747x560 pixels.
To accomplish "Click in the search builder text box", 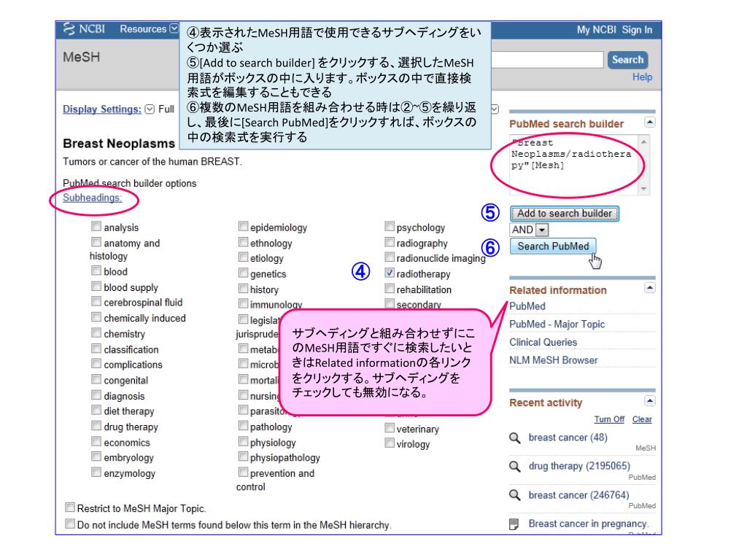I will (x=574, y=165).
